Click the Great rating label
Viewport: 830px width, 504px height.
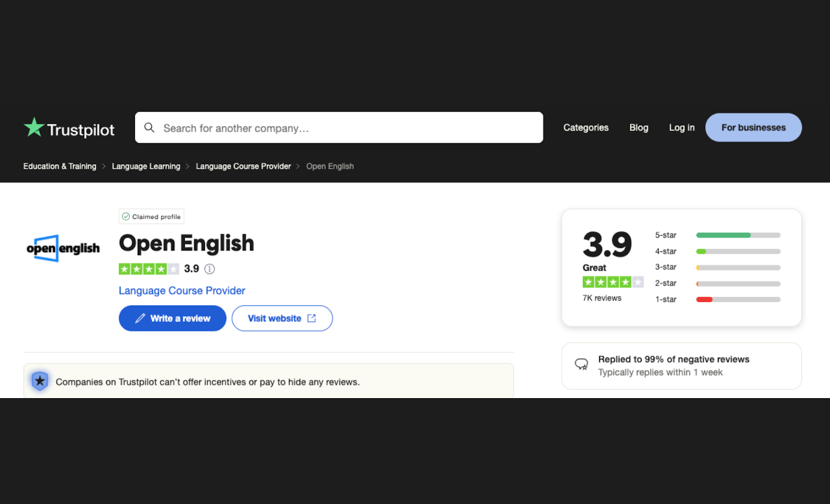[x=594, y=268]
